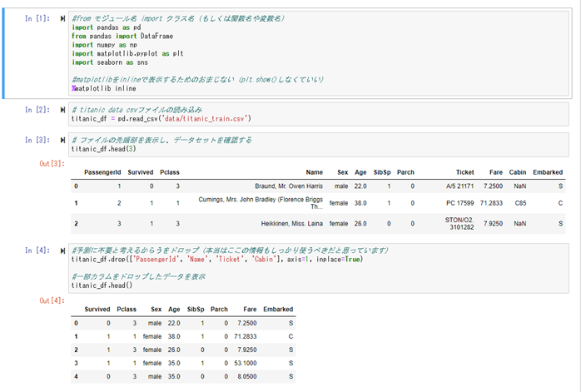581x392 pixels.
Task: Click into the titanic_df.drop code cell
Action: point(319,268)
